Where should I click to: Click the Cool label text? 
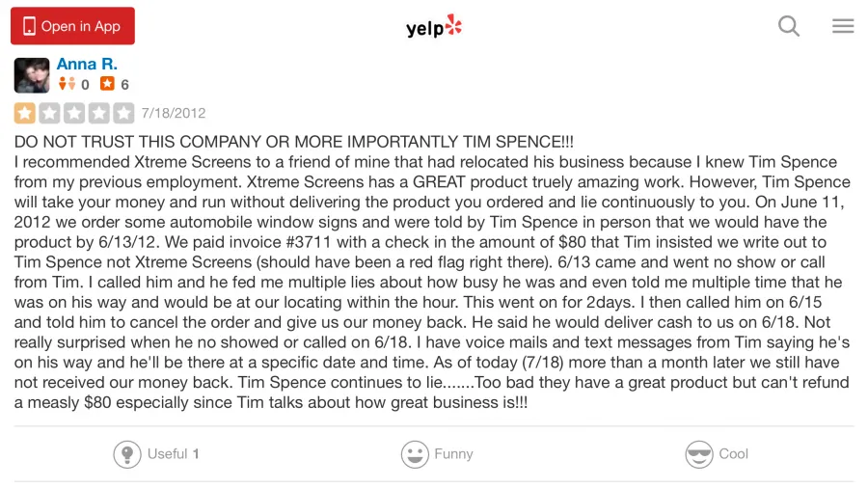click(x=734, y=453)
